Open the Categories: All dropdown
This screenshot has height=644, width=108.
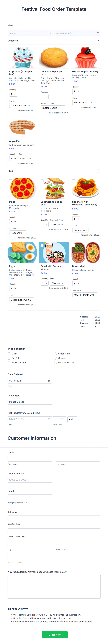pos(77,33)
